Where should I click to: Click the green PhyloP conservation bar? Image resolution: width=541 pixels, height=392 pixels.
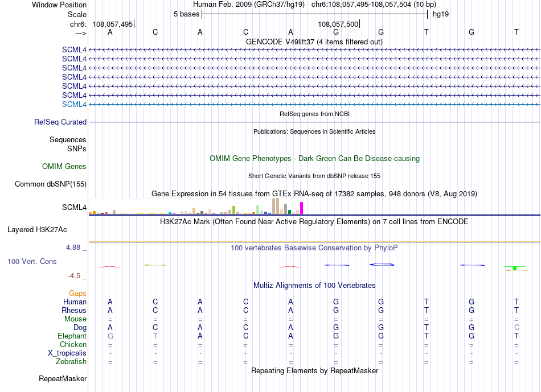coord(515,268)
